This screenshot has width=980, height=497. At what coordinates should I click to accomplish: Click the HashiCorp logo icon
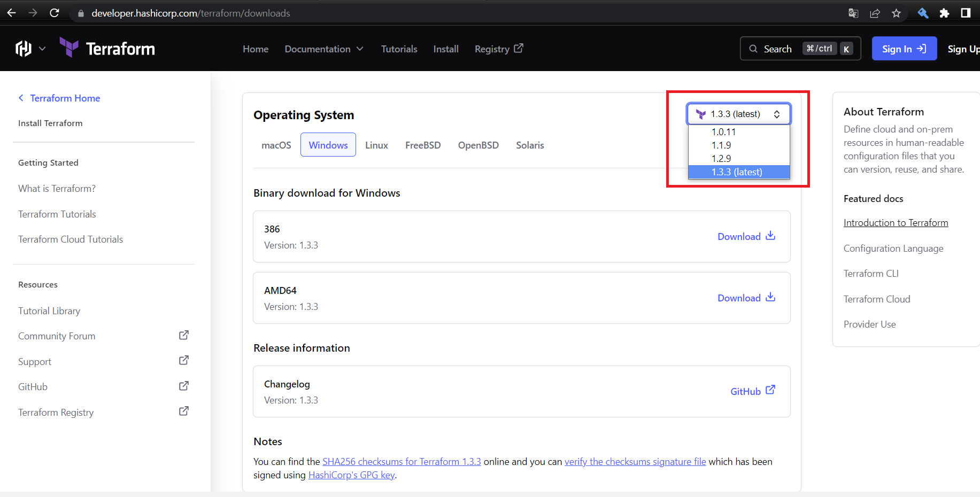24,49
